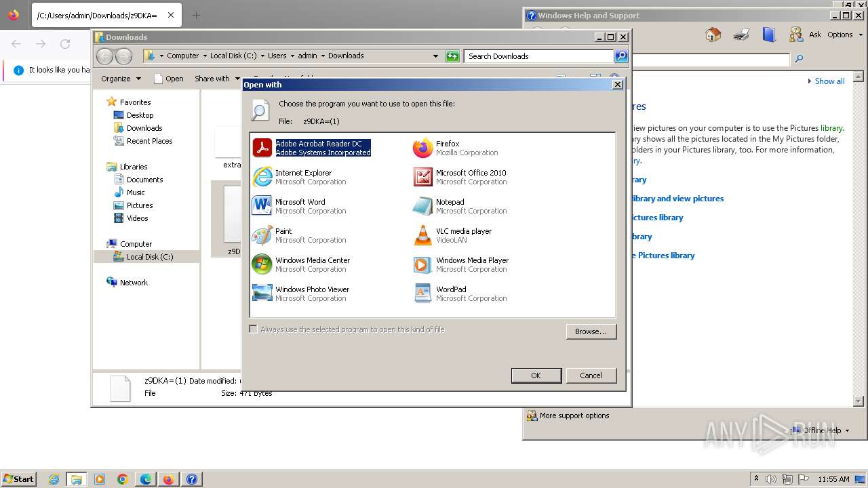Pick VLC media player cone icon

click(423, 235)
